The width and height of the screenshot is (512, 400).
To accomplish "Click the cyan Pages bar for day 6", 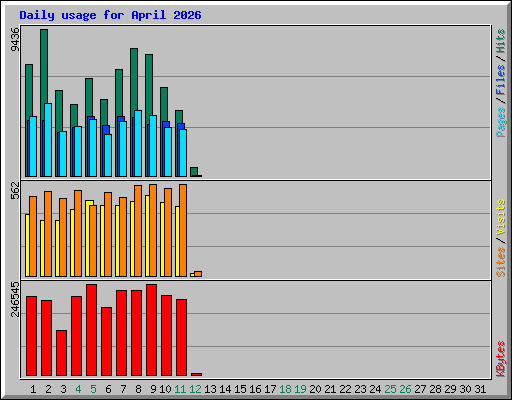I will click(108, 156).
